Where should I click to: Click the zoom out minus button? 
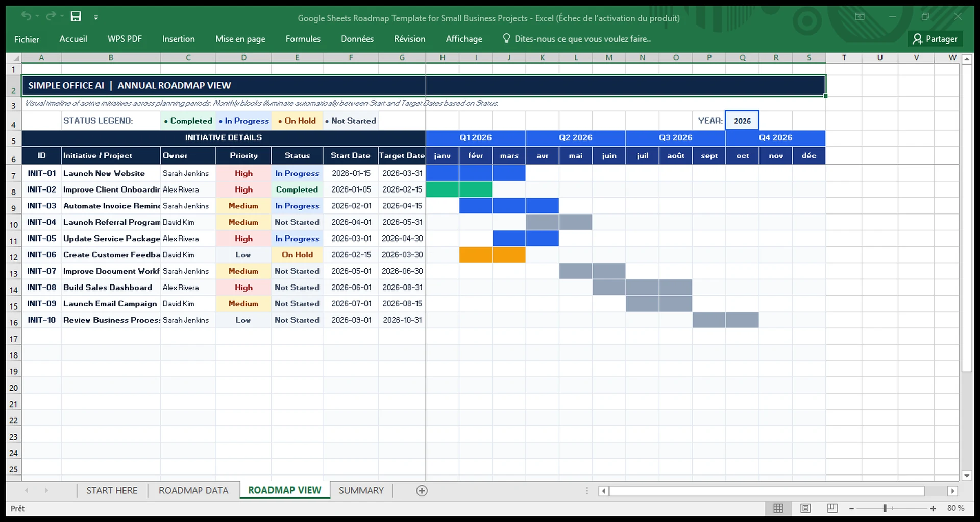pos(851,509)
